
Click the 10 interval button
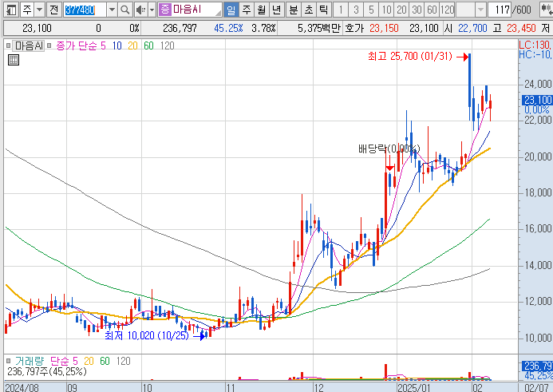tap(386, 10)
